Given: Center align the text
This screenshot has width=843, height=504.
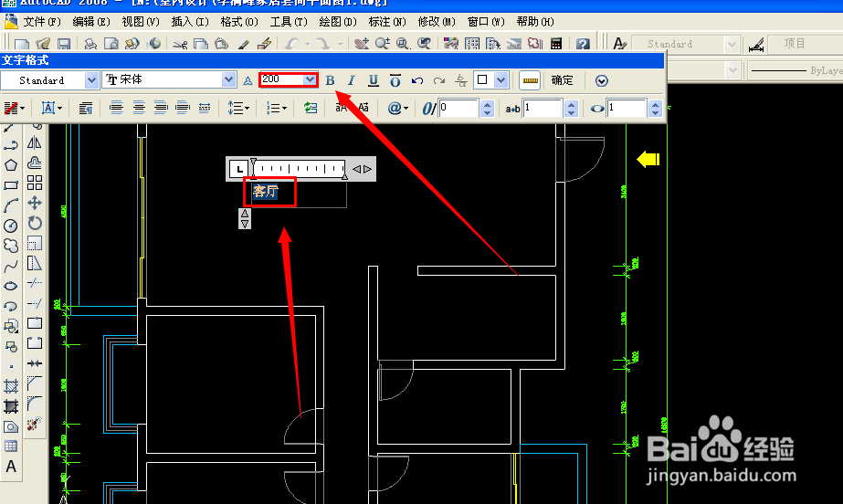Looking at the screenshot, I should 139,108.
